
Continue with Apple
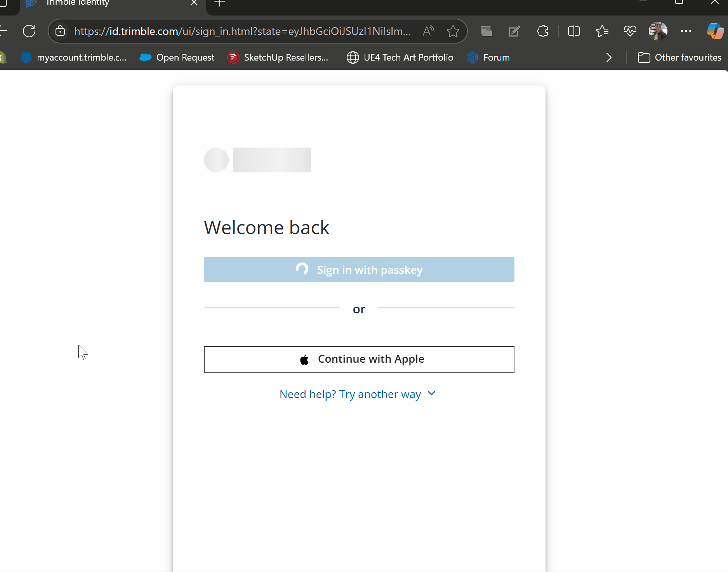tap(359, 359)
